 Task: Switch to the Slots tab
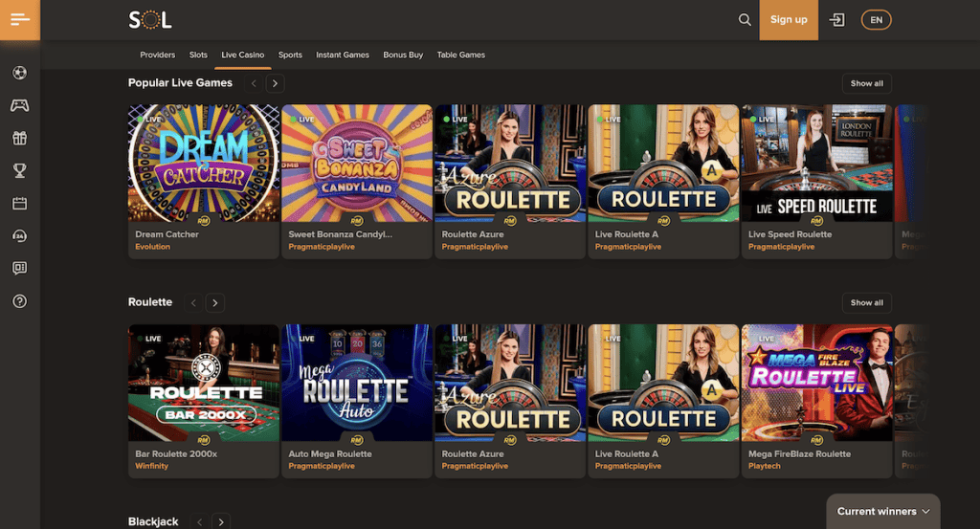tap(198, 55)
